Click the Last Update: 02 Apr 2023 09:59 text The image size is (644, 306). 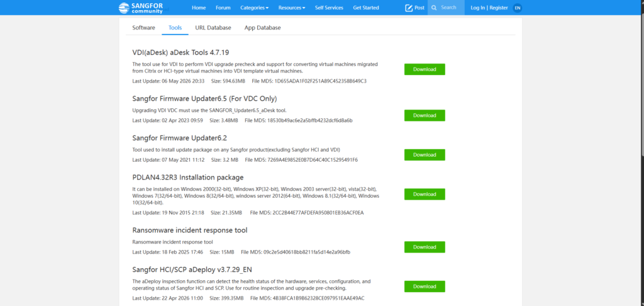[167, 120]
